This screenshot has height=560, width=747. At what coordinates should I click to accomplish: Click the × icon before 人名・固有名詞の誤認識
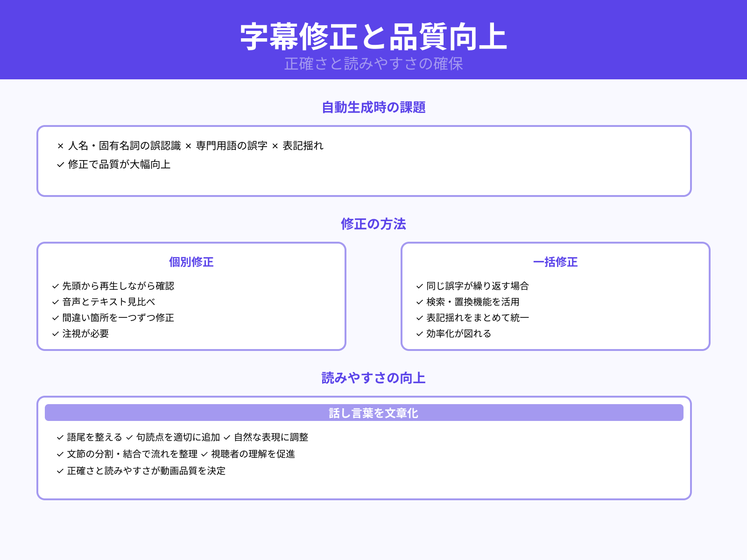(60, 146)
